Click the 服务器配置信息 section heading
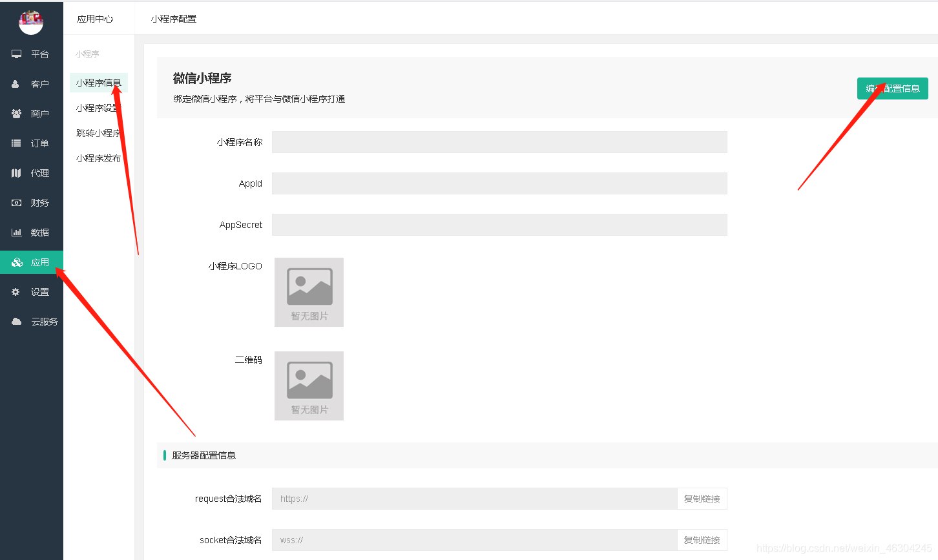This screenshot has height=560, width=938. [203, 455]
